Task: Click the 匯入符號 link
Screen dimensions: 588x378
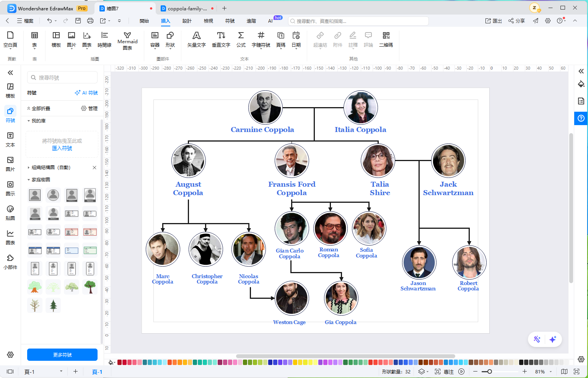Action: [62, 148]
